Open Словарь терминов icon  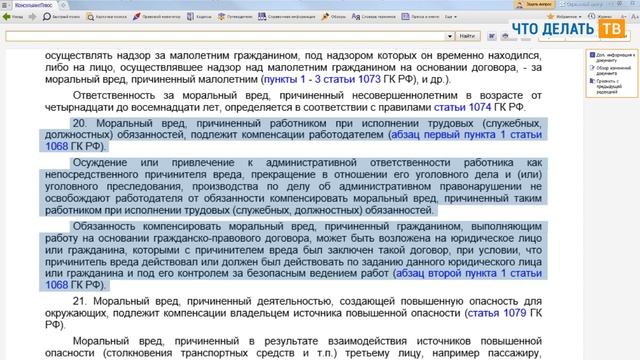(356, 17)
